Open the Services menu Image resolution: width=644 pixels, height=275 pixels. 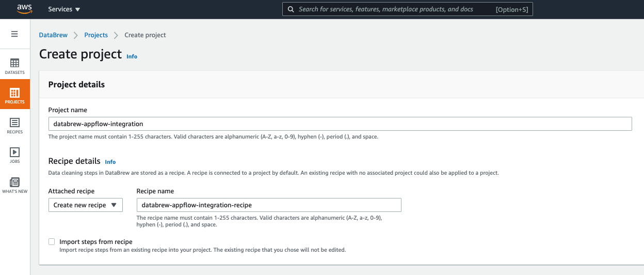(x=64, y=9)
